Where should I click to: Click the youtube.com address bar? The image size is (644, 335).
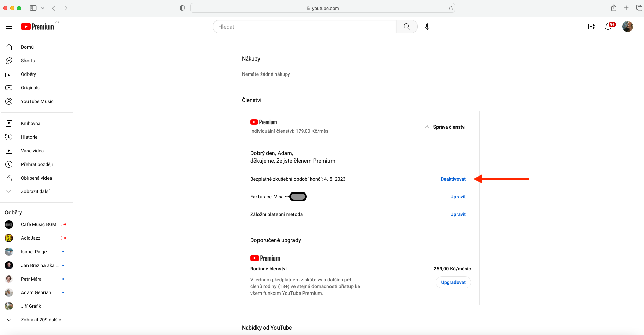(323, 8)
